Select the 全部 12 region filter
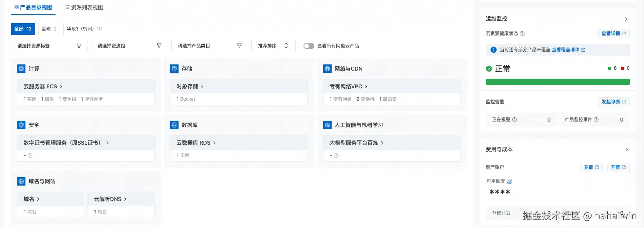This screenshot has width=644, height=228. [x=23, y=29]
